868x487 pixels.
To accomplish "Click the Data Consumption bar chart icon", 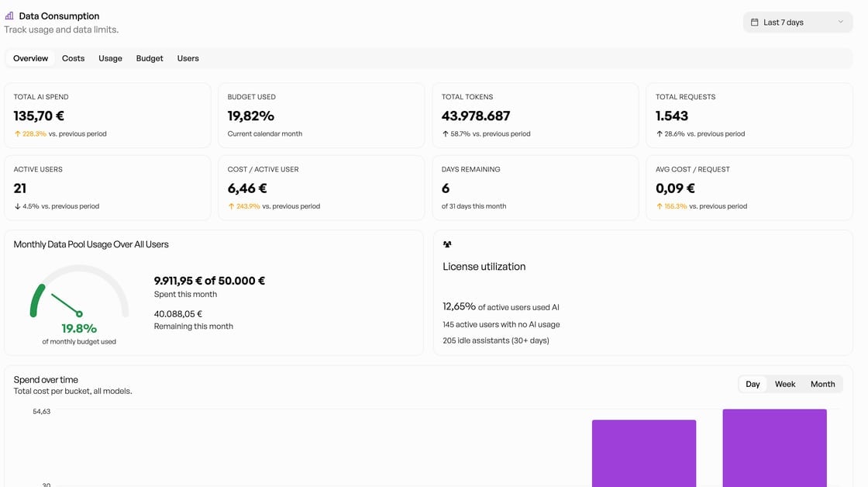I will coord(9,16).
